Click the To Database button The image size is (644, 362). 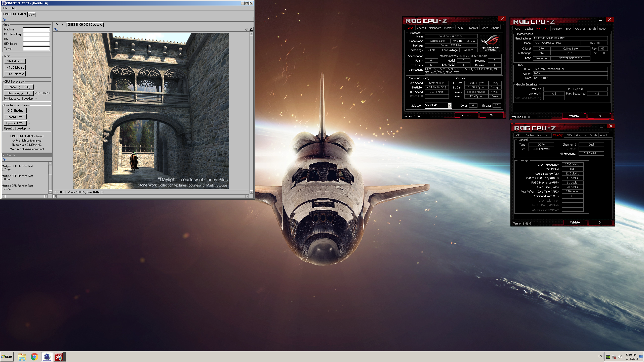tap(15, 74)
